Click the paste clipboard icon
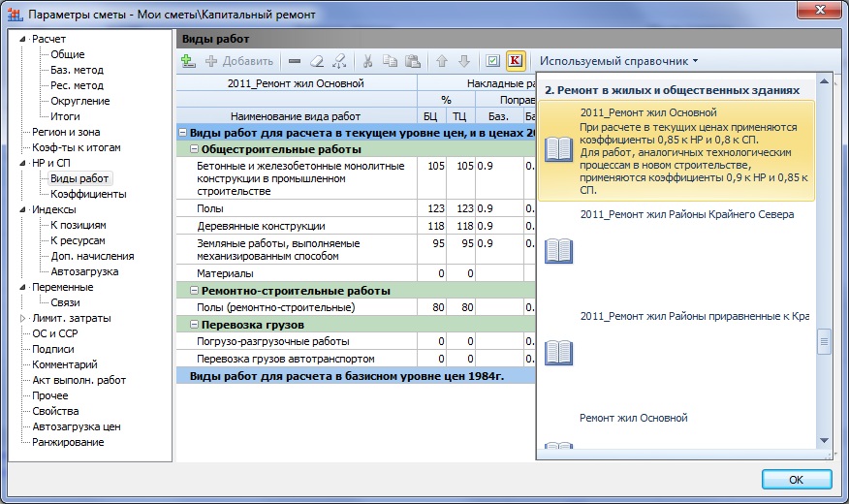This screenshot has height=504, width=849. click(x=413, y=61)
